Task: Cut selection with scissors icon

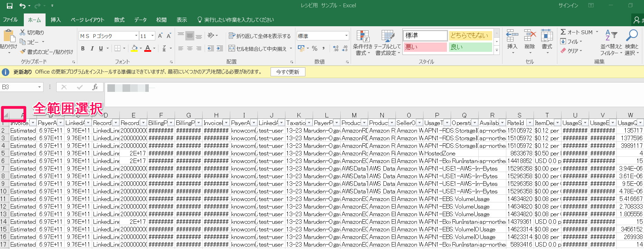Action: pyautogui.click(x=23, y=32)
